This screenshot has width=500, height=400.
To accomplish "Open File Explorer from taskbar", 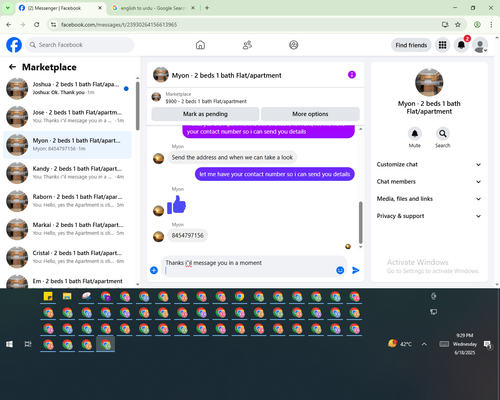I will [x=67, y=296].
